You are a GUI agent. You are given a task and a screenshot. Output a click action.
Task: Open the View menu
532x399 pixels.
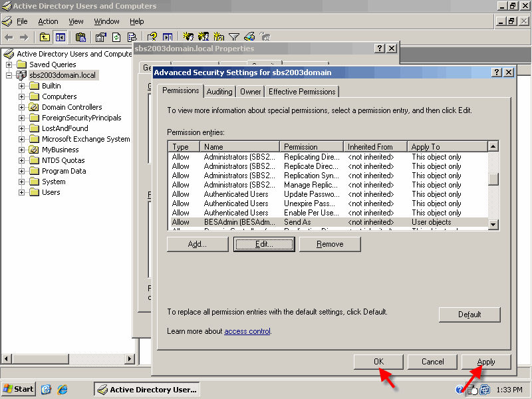76,21
